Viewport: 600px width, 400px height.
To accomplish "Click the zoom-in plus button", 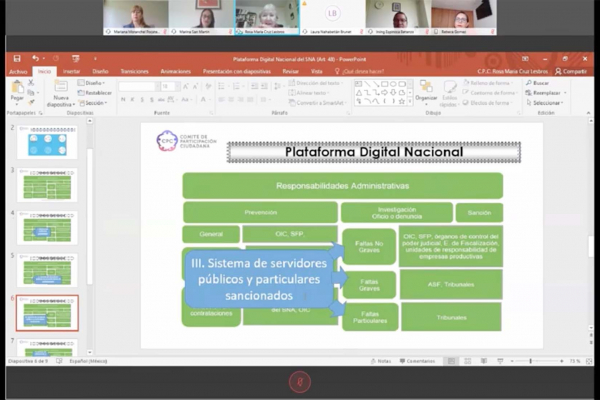I will point(561,361).
